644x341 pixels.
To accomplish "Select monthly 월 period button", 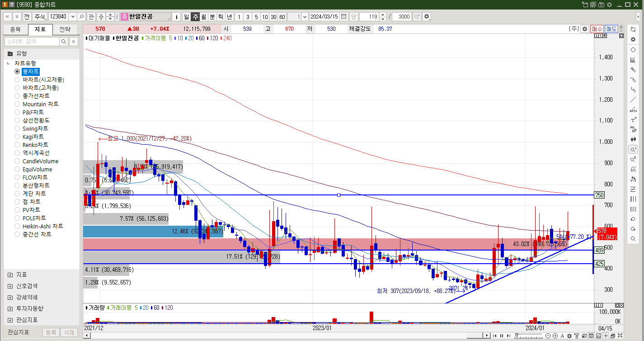I will (x=204, y=16).
